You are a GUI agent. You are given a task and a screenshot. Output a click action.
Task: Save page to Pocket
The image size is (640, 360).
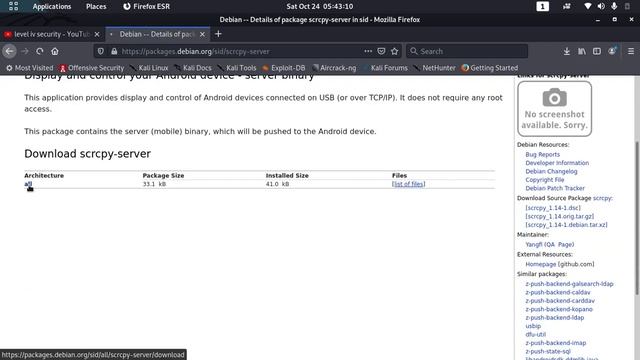[x=381, y=51]
